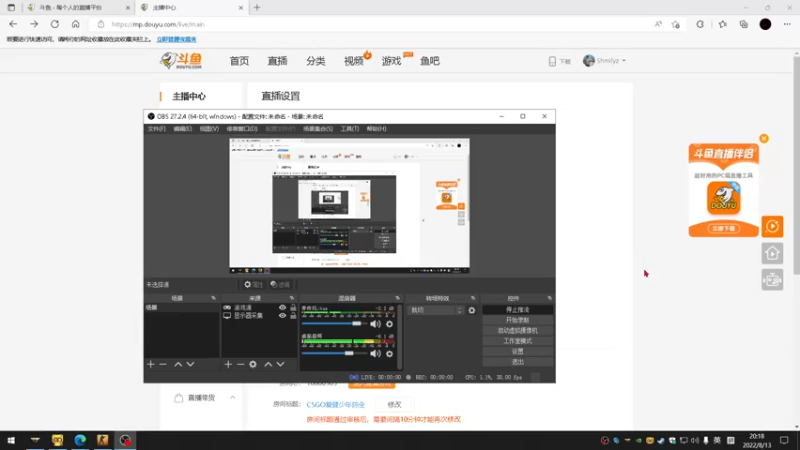
Task: Click the download now button in promo card
Action: 723,229
